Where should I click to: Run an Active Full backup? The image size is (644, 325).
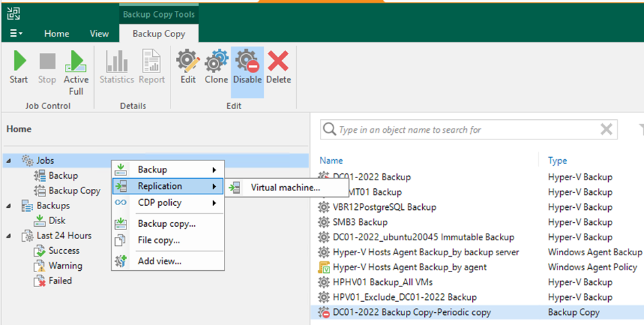click(x=76, y=73)
